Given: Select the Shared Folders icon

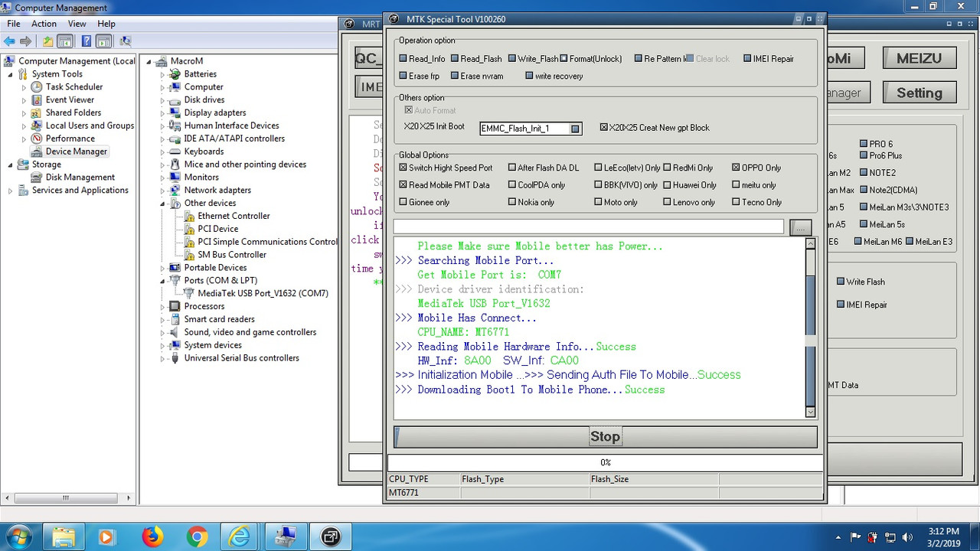Looking at the screenshot, I should [x=37, y=113].
